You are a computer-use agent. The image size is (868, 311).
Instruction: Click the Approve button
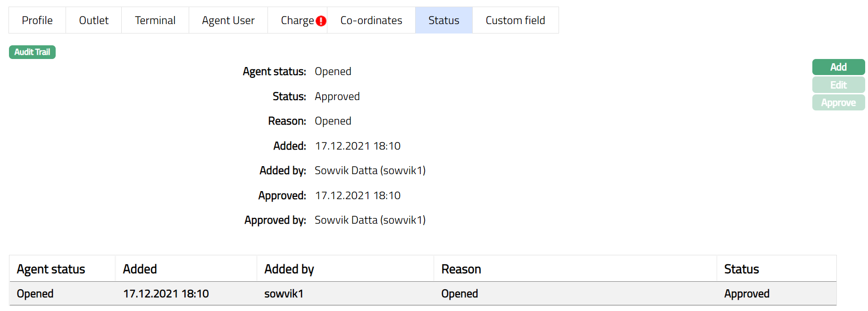pos(838,102)
